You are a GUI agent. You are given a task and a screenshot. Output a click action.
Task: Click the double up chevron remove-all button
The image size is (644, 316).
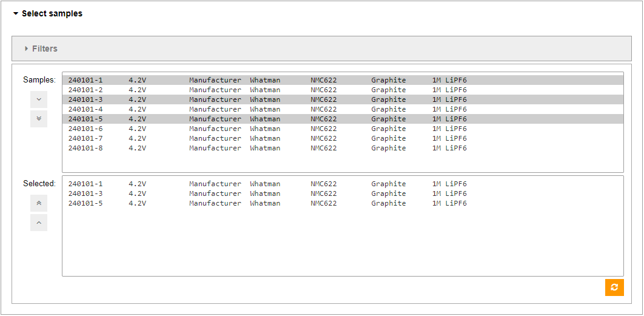coord(39,203)
